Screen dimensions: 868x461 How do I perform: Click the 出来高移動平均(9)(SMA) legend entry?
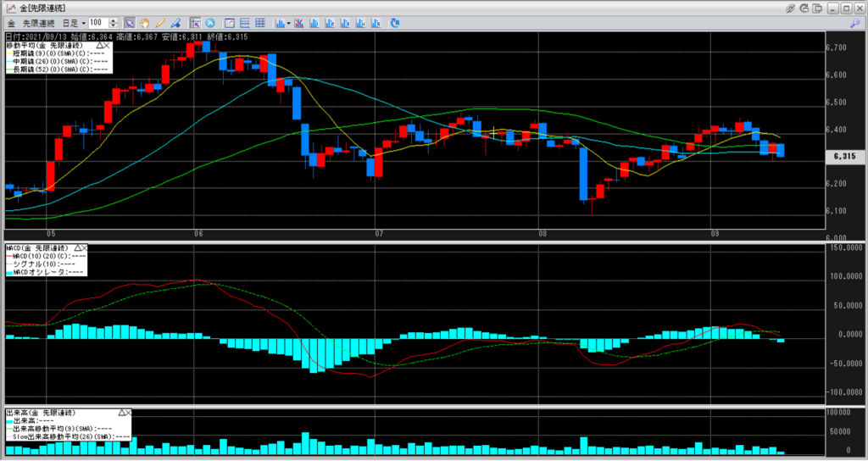[60, 428]
